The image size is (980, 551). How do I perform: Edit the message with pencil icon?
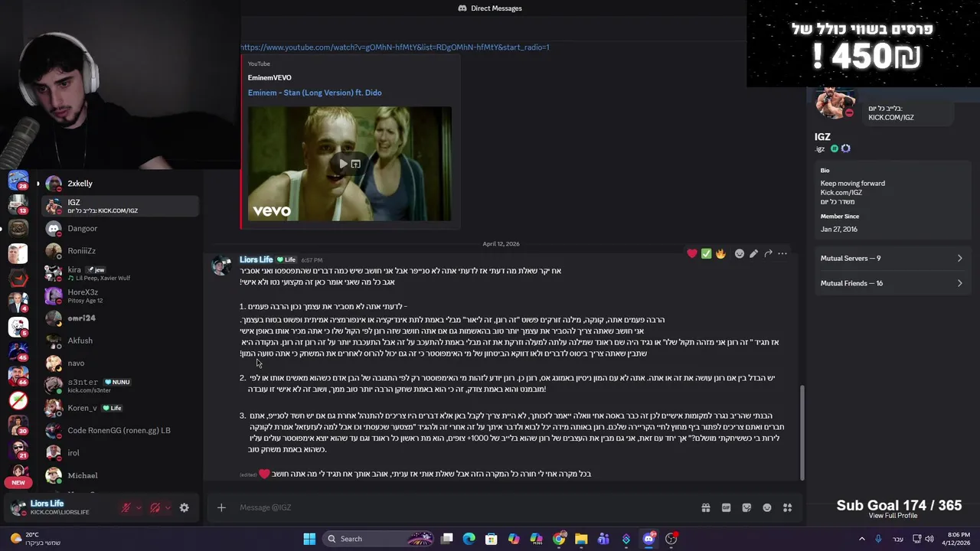753,253
